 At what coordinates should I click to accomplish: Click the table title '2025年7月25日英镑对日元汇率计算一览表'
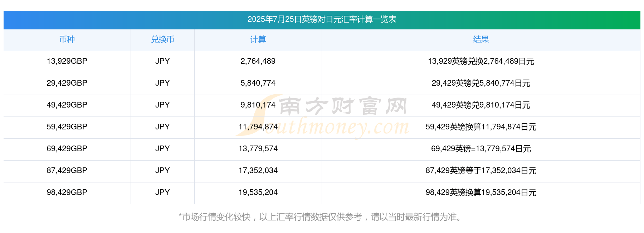[322, 19]
